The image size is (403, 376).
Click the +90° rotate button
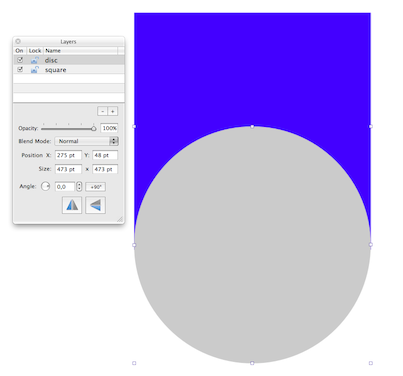pyautogui.click(x=96, y=187)
